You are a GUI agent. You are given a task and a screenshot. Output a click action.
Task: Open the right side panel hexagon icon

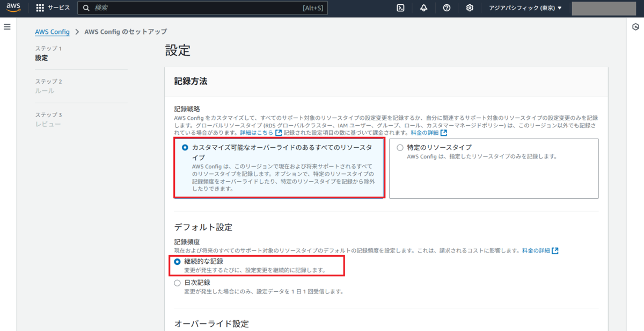636,27
